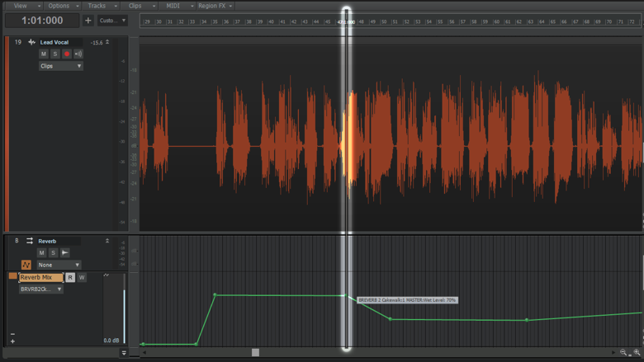Viewport: 644px width, 362px height.
Task: Open the Custom track control dropdown
Action: point(112,21)
